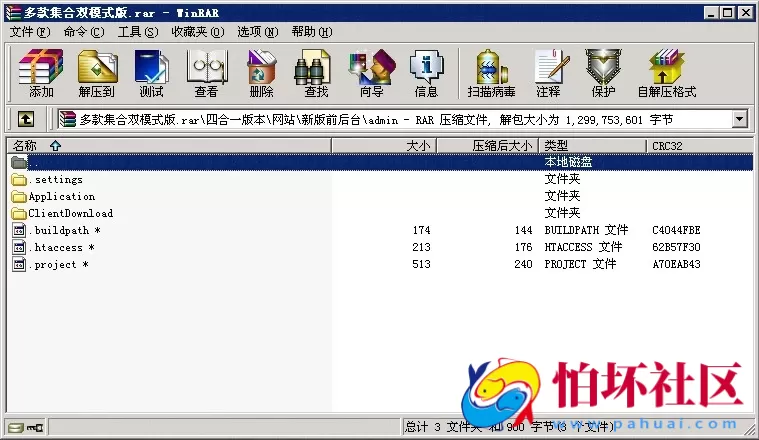Sort by 类型 column header
Screen dimensions: 759x440
pos(593,146)
